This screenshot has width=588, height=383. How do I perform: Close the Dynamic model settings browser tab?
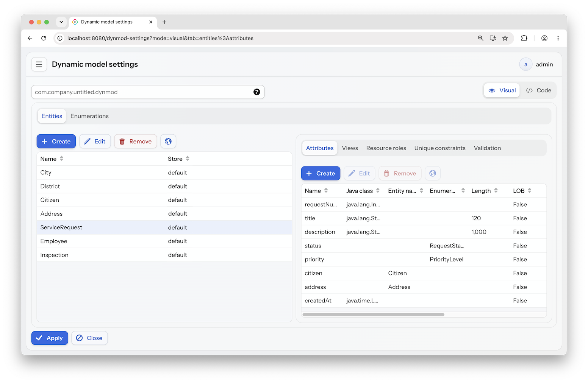[x=151, y=22]
